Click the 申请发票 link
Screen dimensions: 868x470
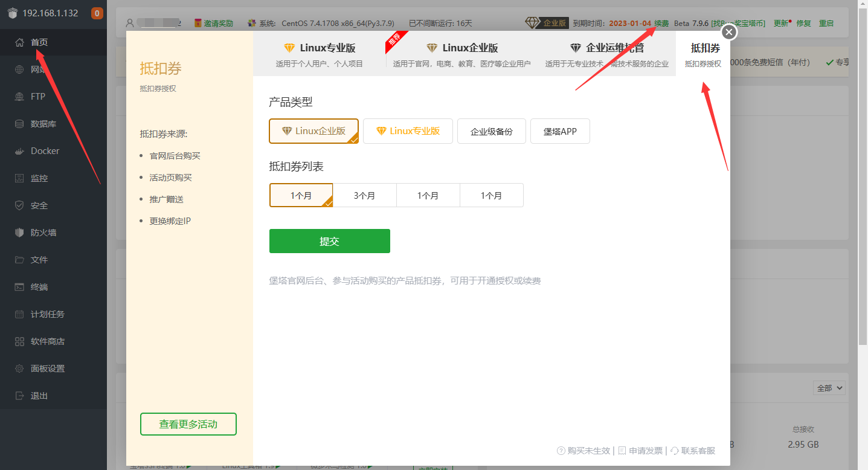(646, 451)
